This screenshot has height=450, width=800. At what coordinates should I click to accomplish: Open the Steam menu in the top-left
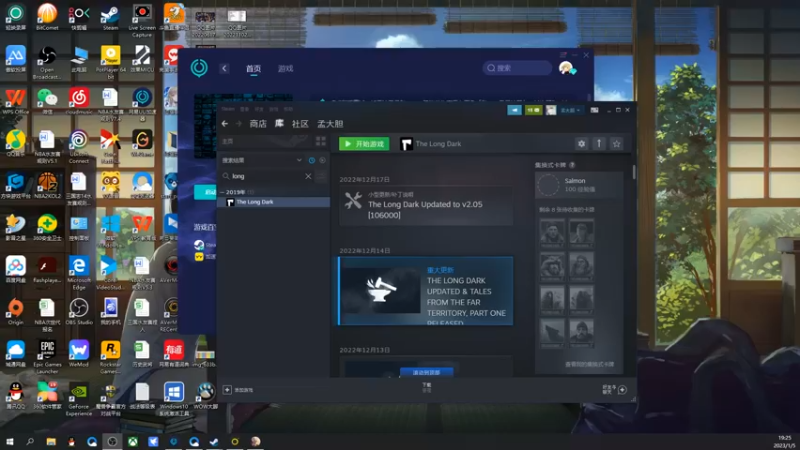[x=228, y=109]
